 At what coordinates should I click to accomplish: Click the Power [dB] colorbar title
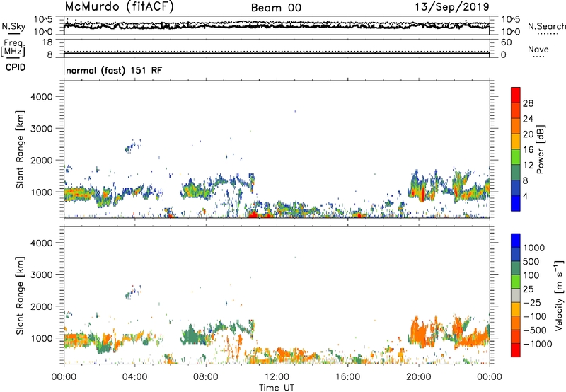tap(540, 149)
